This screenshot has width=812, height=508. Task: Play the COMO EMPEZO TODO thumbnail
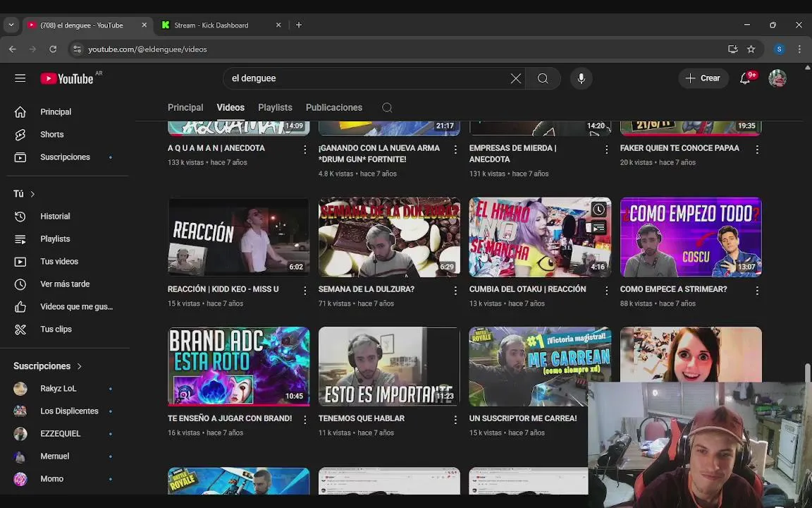click(x=691, y=237)
